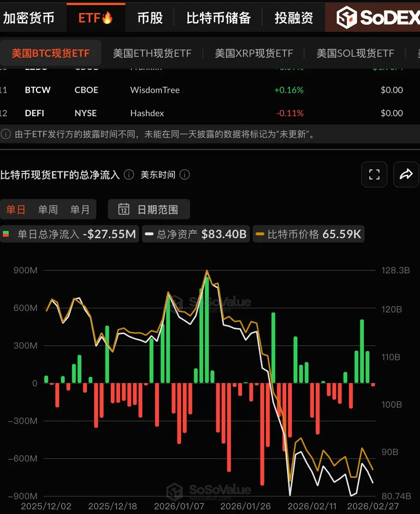Click NYSE exchange in DEFI row

click(x=86, y=113)
